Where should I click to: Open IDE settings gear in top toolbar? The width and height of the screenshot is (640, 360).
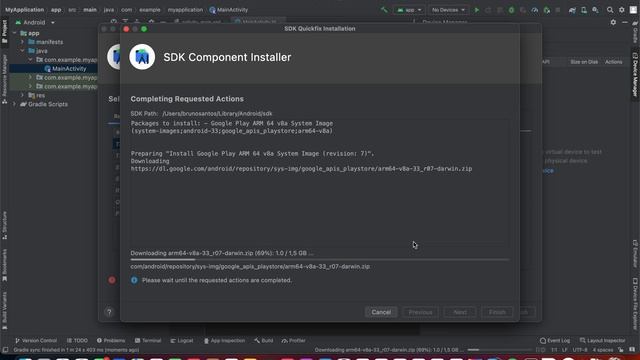point(622,10)
